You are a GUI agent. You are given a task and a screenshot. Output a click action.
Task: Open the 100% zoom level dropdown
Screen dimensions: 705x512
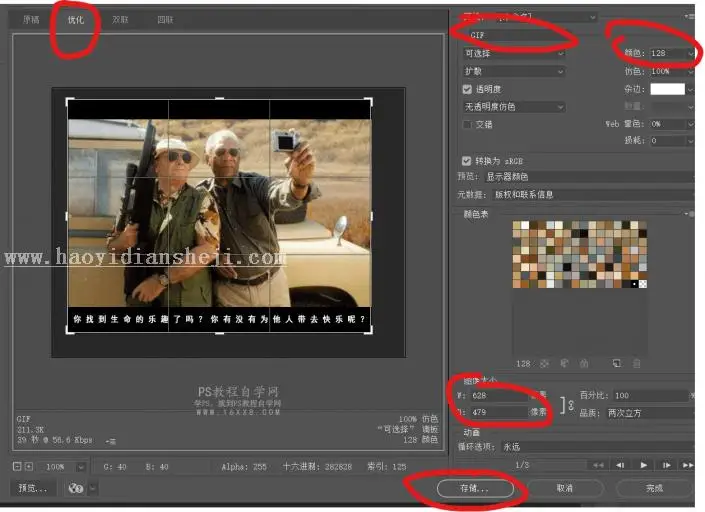click(62, 467)
